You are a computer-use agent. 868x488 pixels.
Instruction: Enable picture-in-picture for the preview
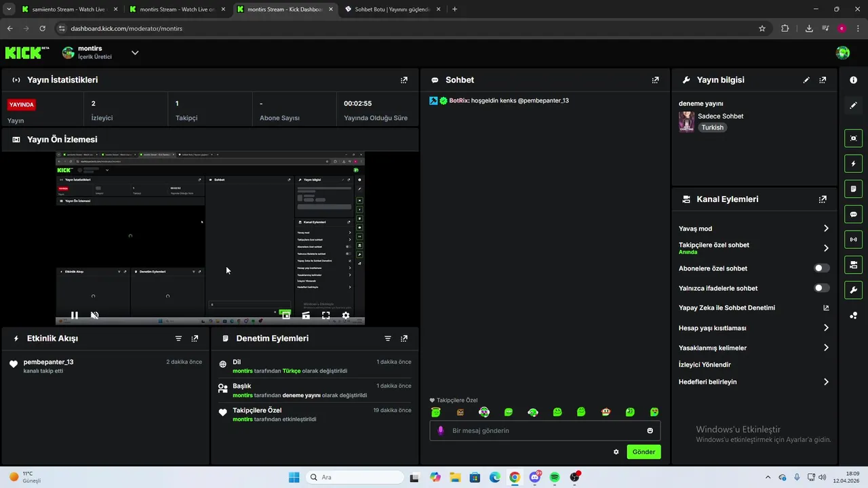285,315
